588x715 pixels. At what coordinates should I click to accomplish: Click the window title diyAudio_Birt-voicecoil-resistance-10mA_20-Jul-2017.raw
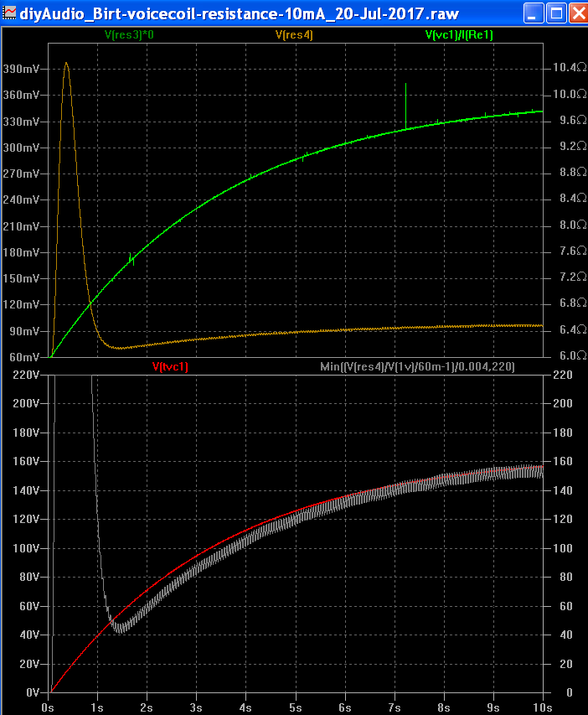tap(240, 13)
